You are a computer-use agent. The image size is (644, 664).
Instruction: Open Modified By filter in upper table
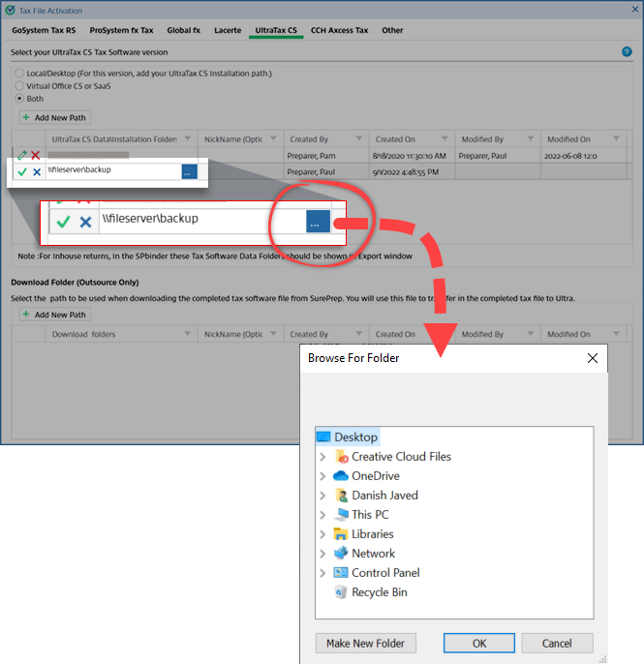(x=531, y=139)
